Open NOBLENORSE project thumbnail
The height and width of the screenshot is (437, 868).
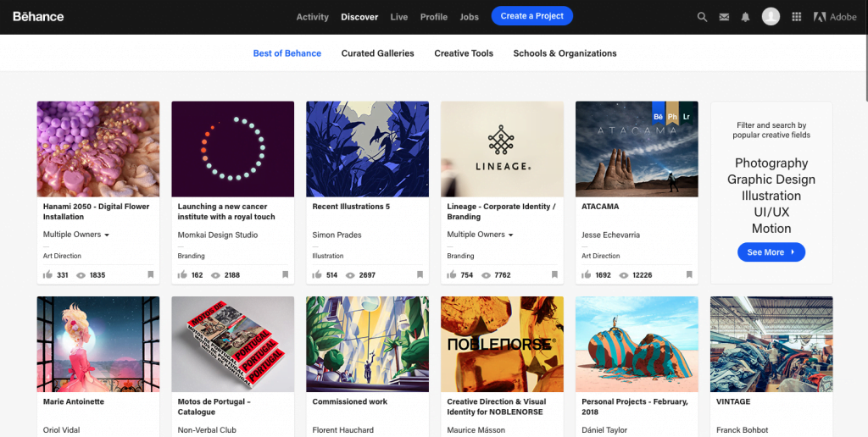pyautogui.click(x=502, y=344)
